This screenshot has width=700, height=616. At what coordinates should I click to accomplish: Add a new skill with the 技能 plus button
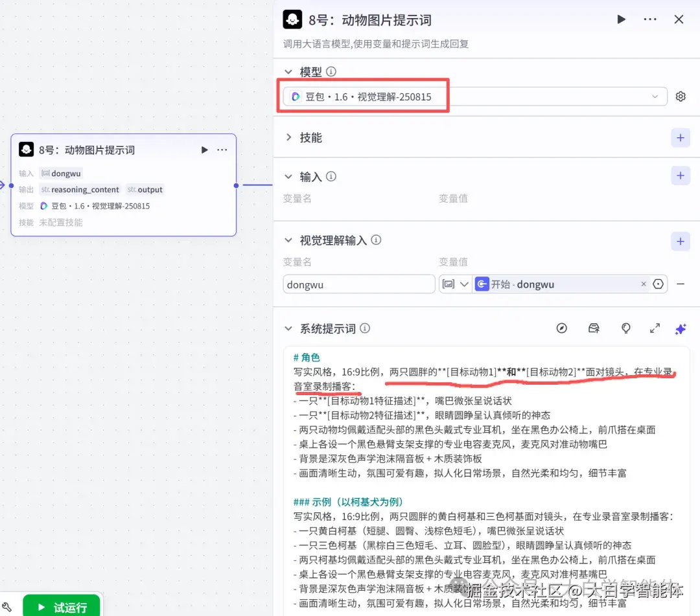coord(680,137)
